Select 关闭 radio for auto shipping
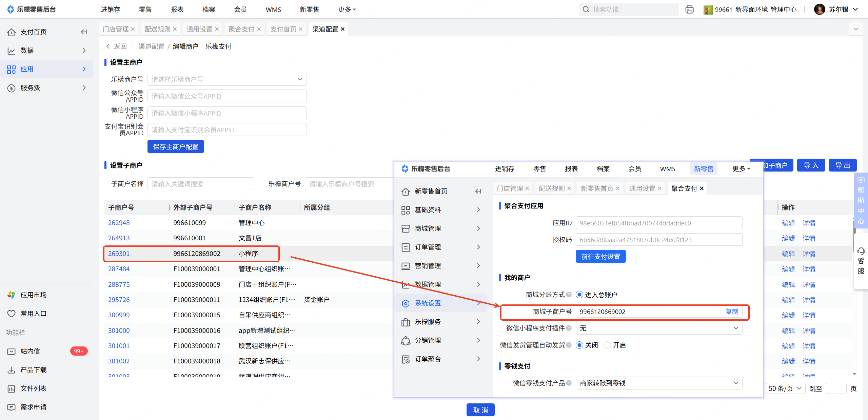 pos(579,345)
